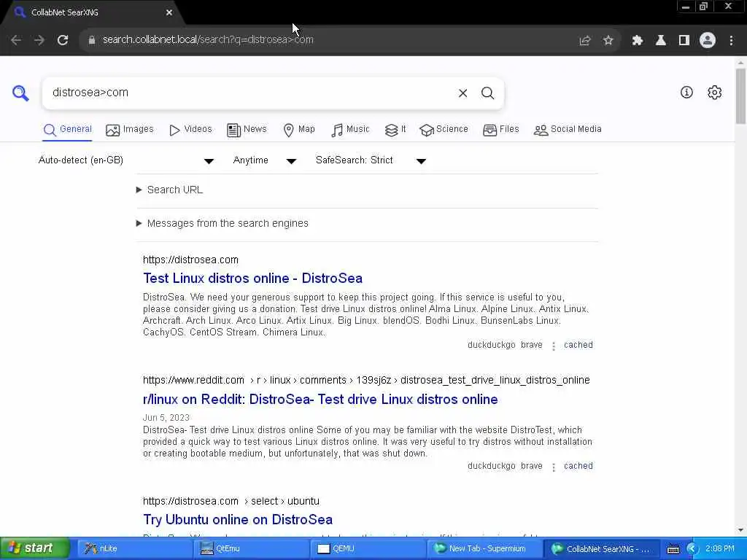
Task: Open the labs flask icon
Action: (x=661, y=41)
